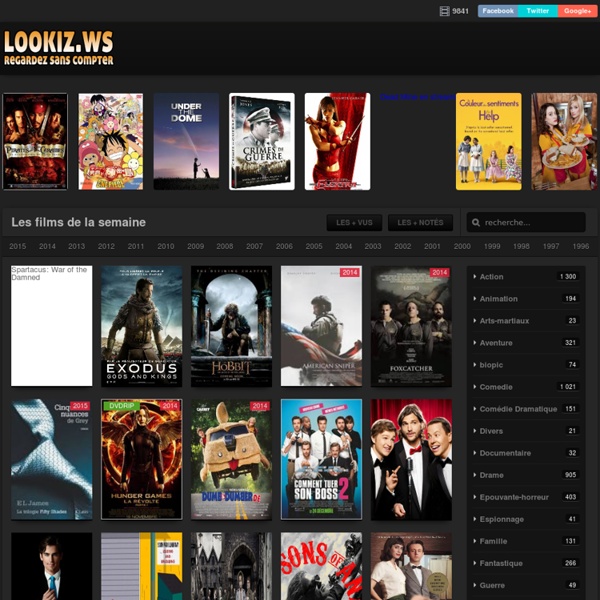Open Pirates of the Caribbean poster in carousel
This screenshot has height=600, width=600.
click(35, 142)
